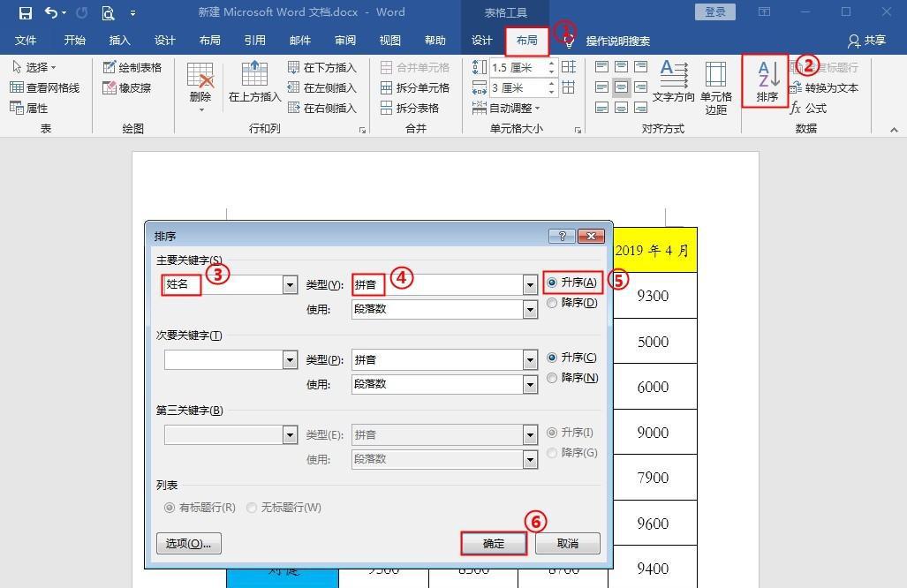Image resolution: width=907 pixels, height=588 pixels.
Task: Click the column width field showing 3 厘米
Action: pyautogui.click(x=518, y=88)
